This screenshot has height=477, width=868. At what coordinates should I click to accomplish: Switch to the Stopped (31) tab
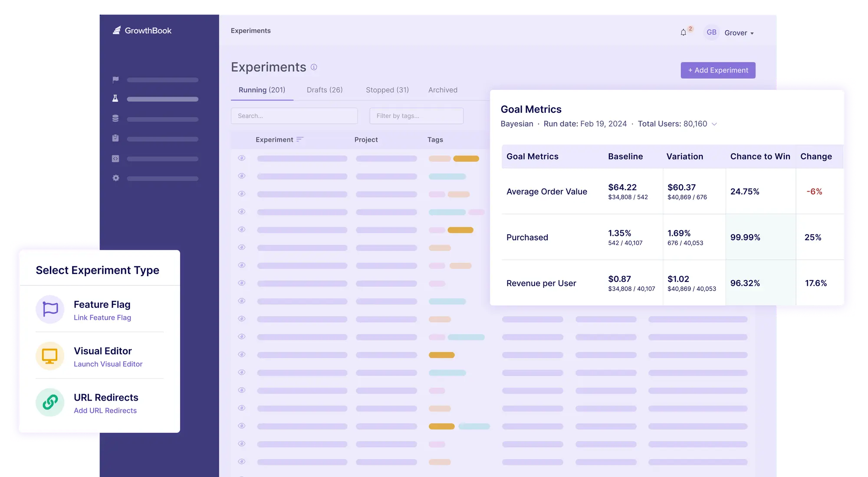(x=387, y=90)
